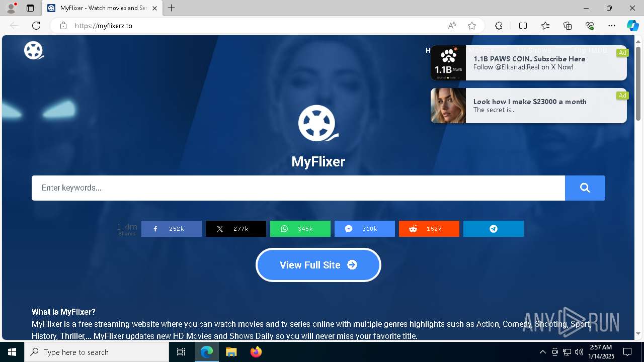This screenshot has width=644, height=362.
Task: Click the large MyFlixer center logo
Action: [318, 123]
